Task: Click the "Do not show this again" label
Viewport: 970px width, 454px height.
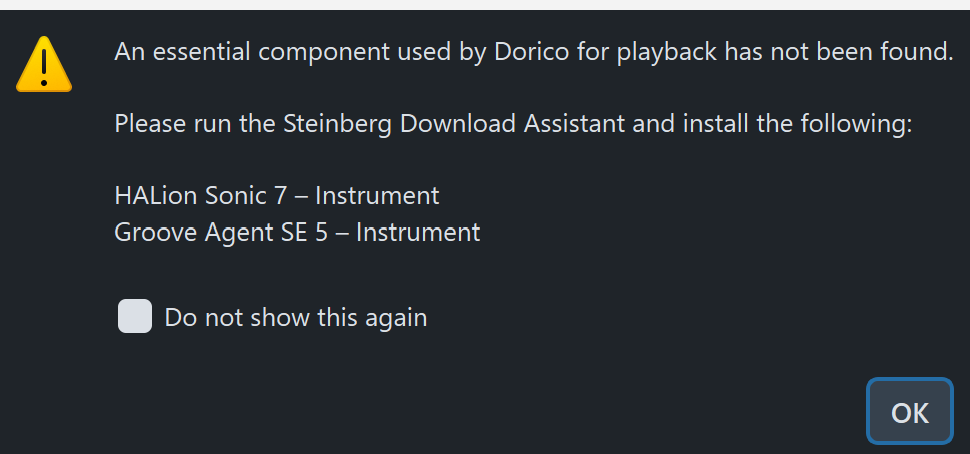Action: tap(295, 318)
